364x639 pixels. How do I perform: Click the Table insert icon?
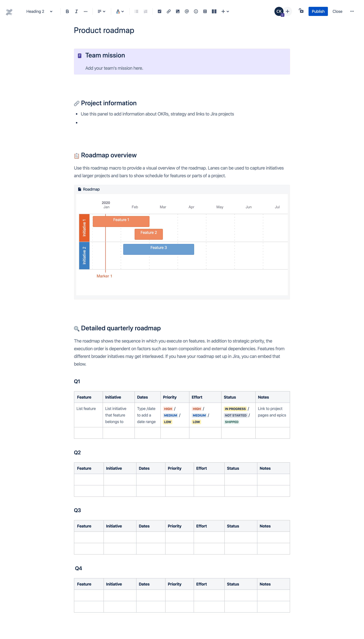point(206,11)
